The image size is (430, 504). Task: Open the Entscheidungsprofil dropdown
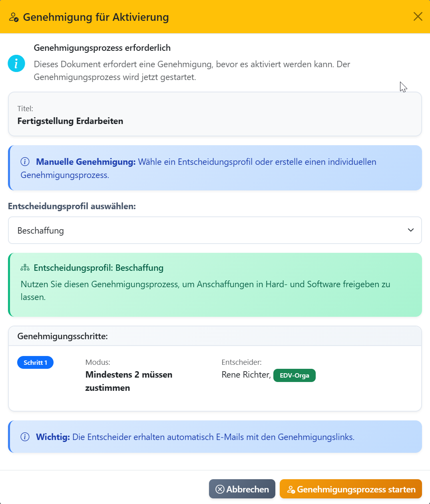(215, 230)
